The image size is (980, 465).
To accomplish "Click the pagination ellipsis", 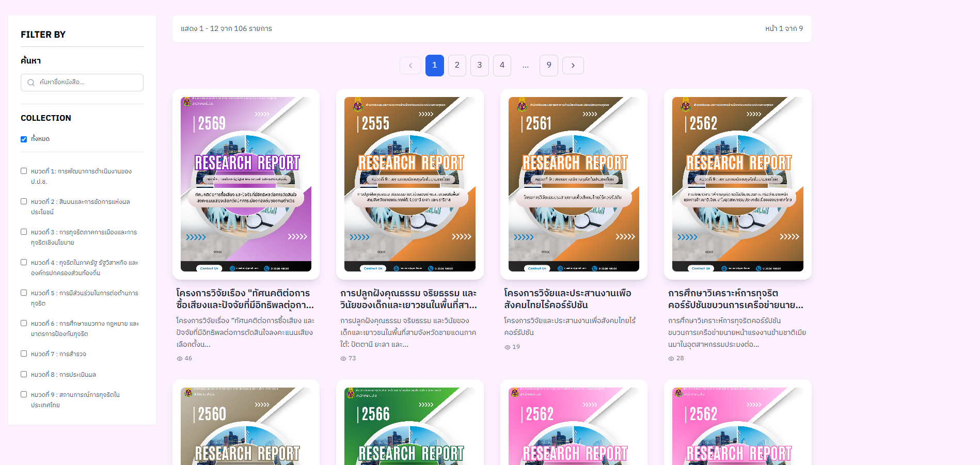I will pos(526,66).
